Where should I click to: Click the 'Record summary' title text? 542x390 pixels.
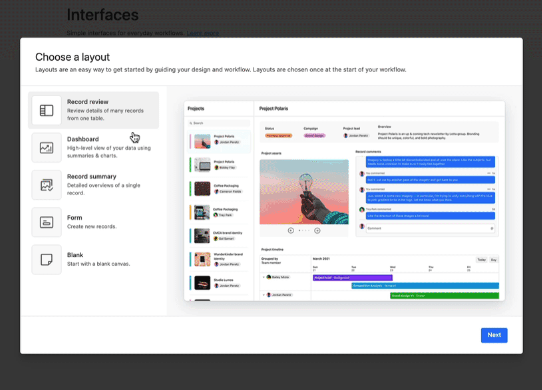pyautogui.click(x=92, y=176)
